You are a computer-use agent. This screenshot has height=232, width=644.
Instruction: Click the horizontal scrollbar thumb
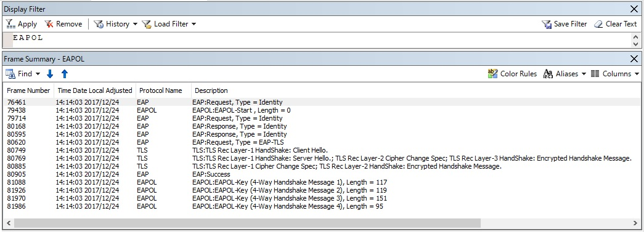pos(247,223)
